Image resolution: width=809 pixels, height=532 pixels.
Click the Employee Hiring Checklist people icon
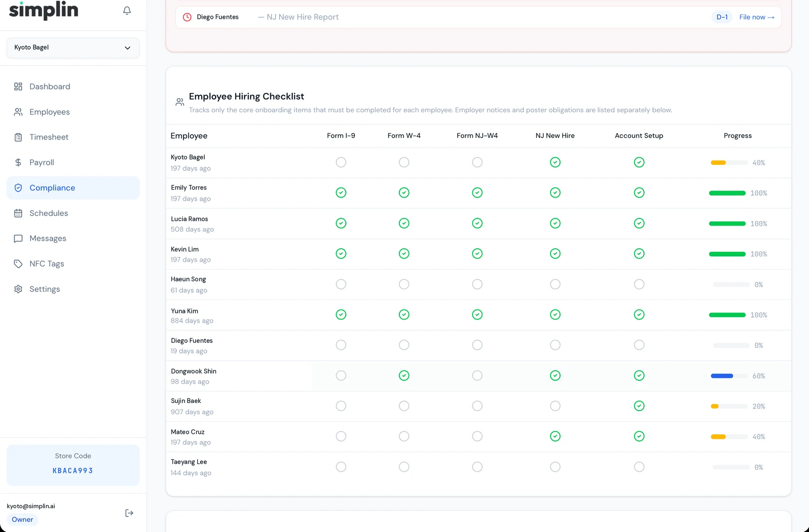(179, 102)
